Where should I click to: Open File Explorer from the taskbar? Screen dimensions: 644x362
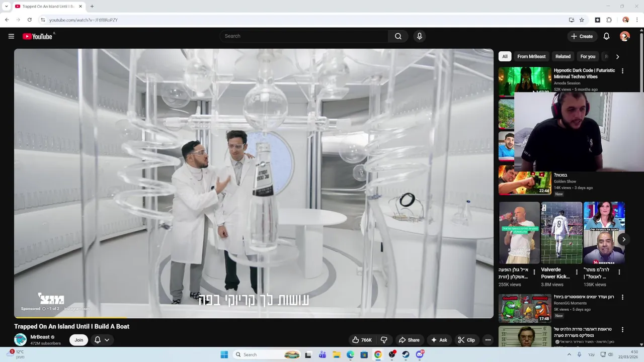click(337, 354)
